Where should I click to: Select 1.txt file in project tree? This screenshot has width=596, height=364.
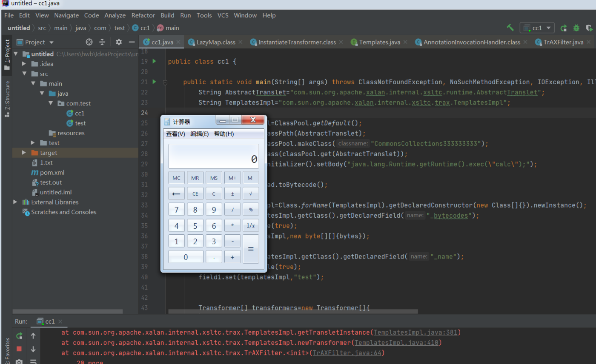coord(42,162)
